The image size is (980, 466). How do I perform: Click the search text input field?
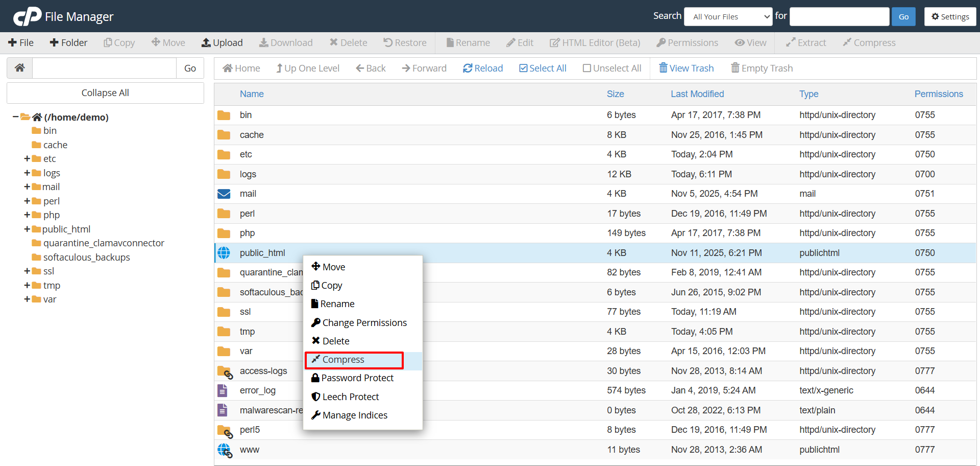click(x=839, y=16)
